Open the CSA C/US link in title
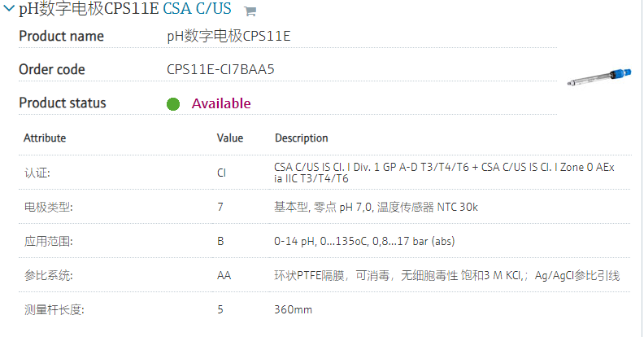The height and width of the screenshot is (337, 644). coord(197,9)
